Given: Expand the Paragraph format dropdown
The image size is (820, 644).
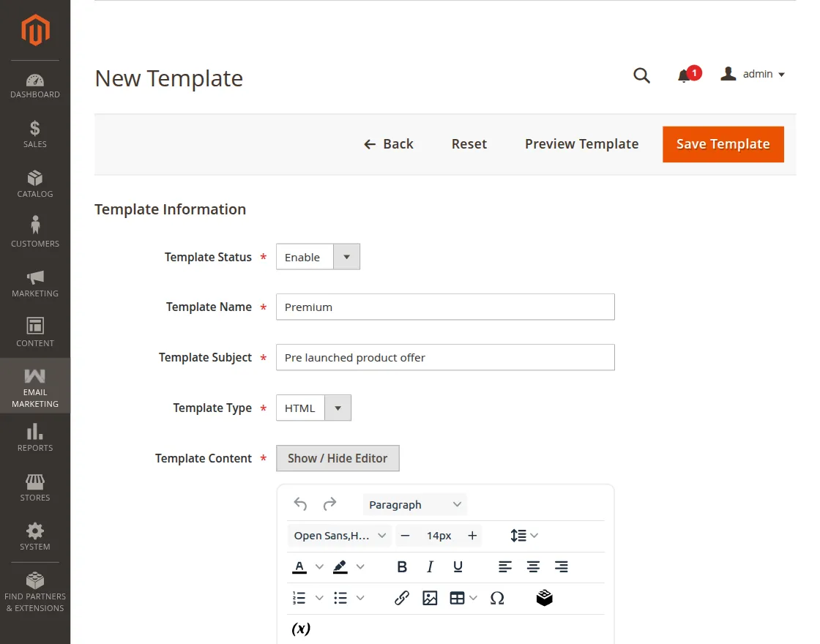Looking at the screenshot, I should [x=414, y=504].
